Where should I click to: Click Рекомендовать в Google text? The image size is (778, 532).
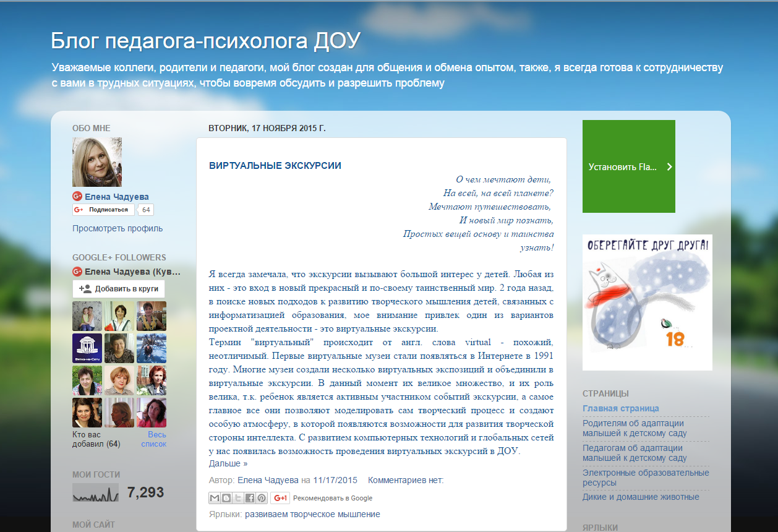click(x=333, y=498)
